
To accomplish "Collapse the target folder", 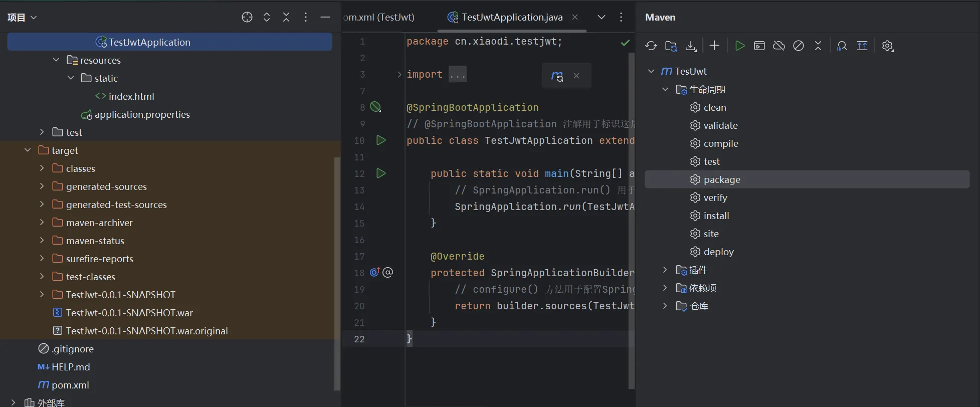I will point(28,150).
